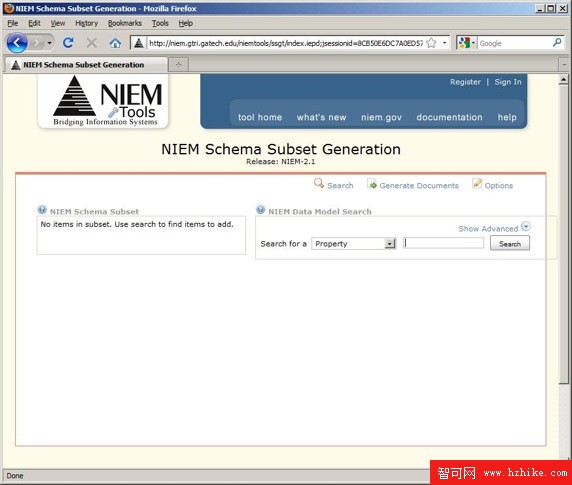Image resolution: width=572 pixels, height=485 pixels.
Task: Open the Property search type dropdown
Action: [353, 244]
